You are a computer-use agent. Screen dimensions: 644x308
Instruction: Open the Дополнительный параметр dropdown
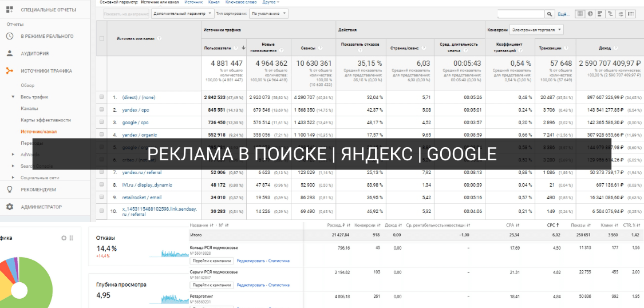tap(183, 14)
